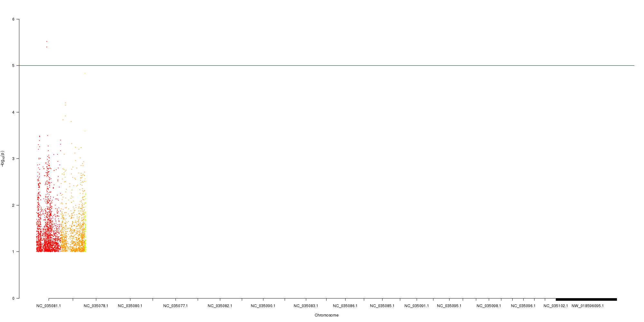Click the y-axis tick label 0
The width and height of the screenshot is (644, 322).
(x=14, y=298)
